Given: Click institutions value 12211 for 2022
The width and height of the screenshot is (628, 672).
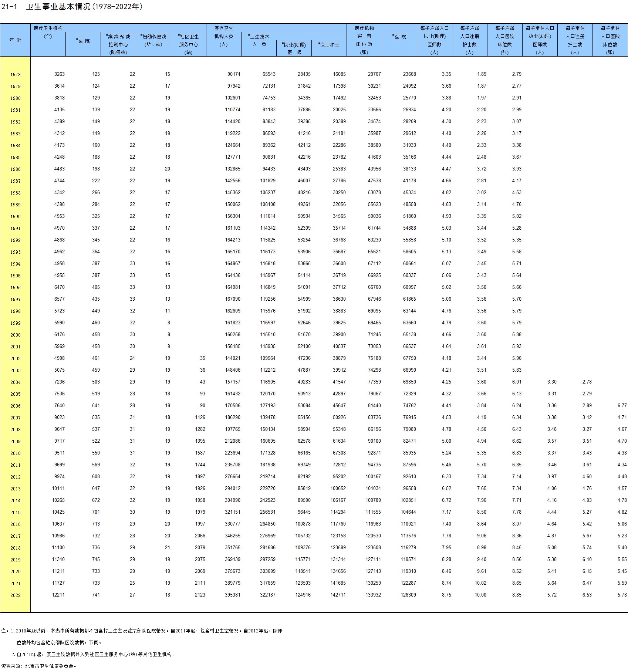Looking at the screenshot, I should [58, 595].
